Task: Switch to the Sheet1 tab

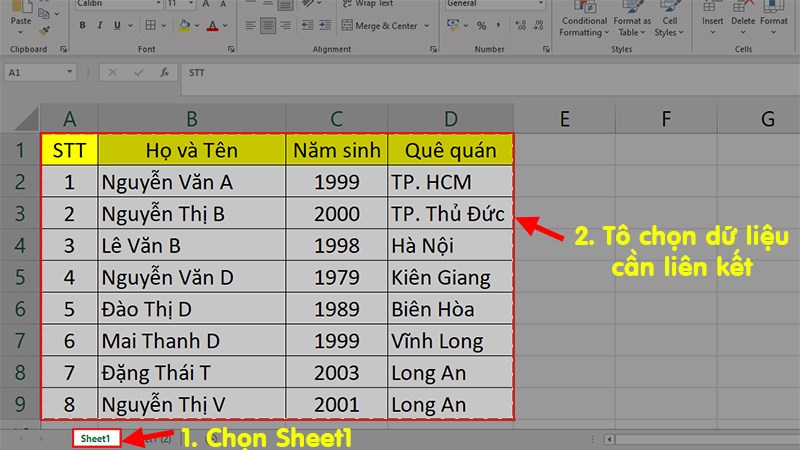Action: 96,439
